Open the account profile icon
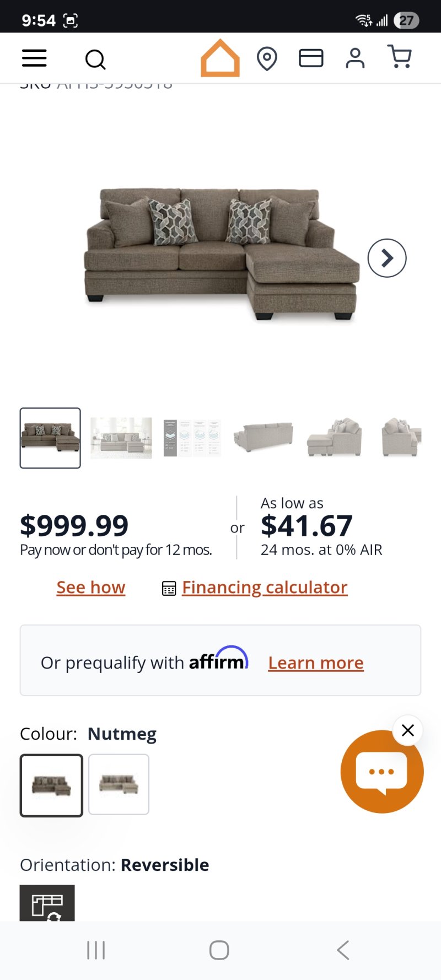Screen dimensions: 441x980 pyautogui.click(x=355, y=58)
